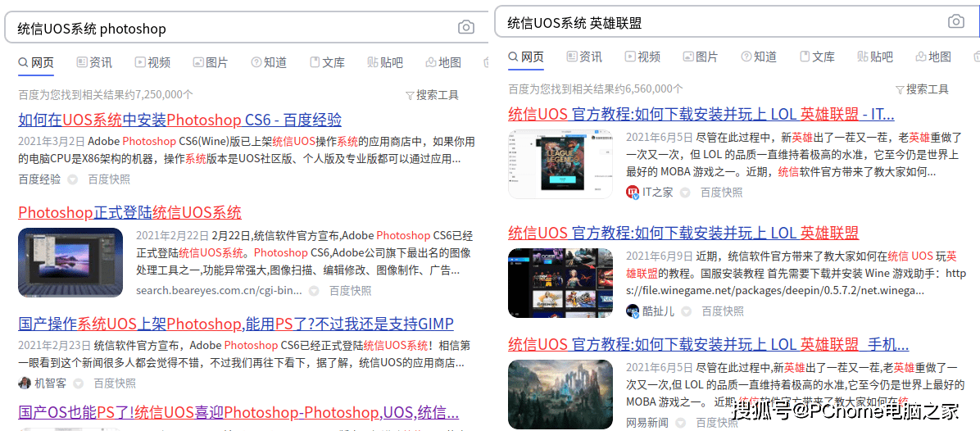This screenshot has width=980, height=431.
Task: Open LOL 英雄联盟 result ending with IT...
Action: click(701, 115)
